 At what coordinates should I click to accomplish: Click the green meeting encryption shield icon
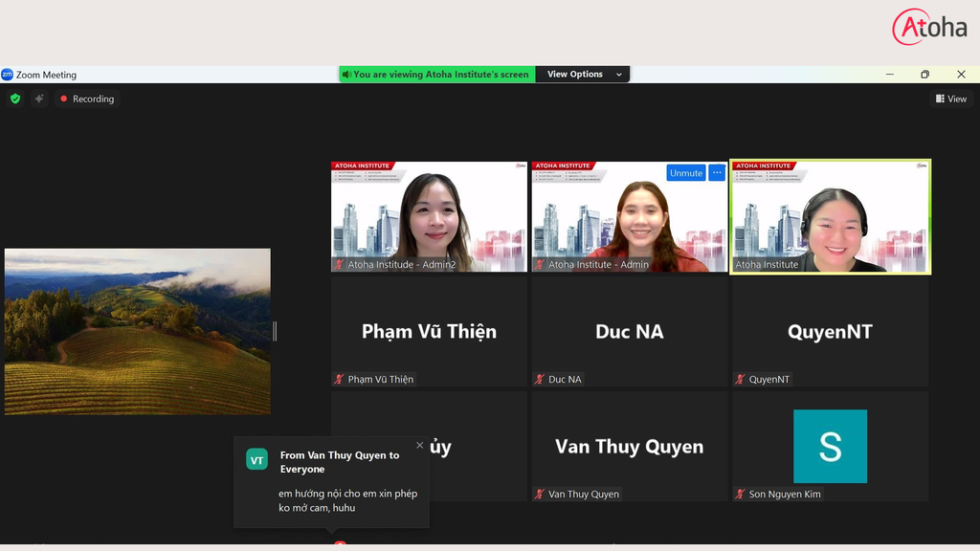tap(15, 99)
